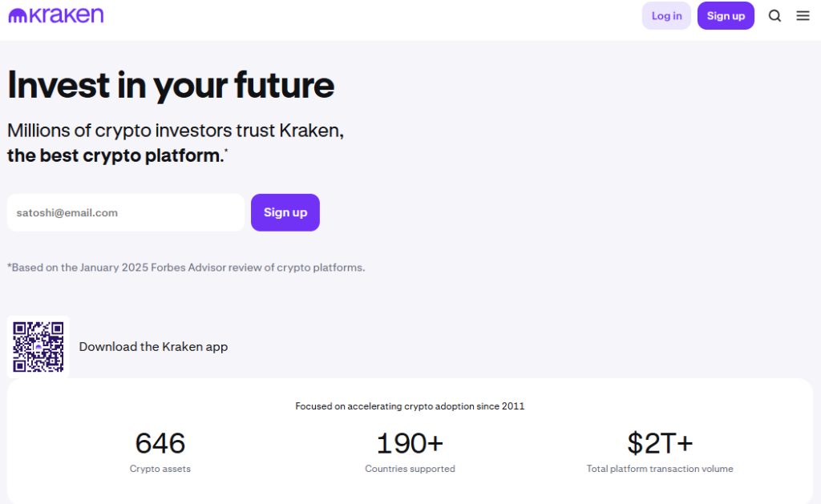
Task: Click 'Focused on accelerating crypto adoption' text
Action: pos(410,406)
